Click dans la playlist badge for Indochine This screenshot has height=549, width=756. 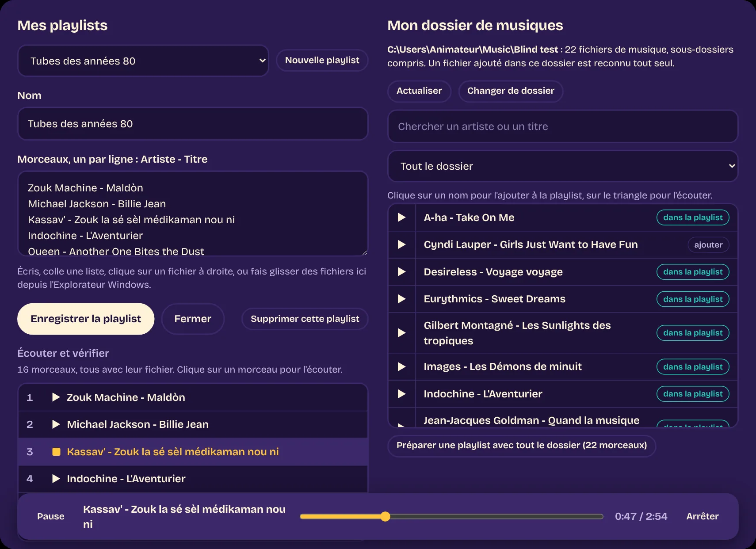pyautogui.click(x=693, y=394)
